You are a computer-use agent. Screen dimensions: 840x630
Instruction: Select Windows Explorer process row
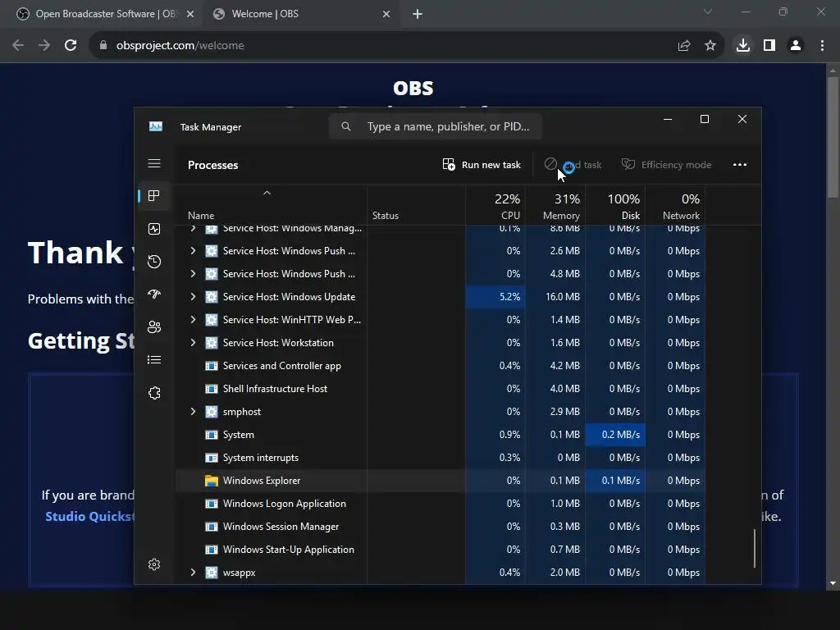click(x=441, y=481)
